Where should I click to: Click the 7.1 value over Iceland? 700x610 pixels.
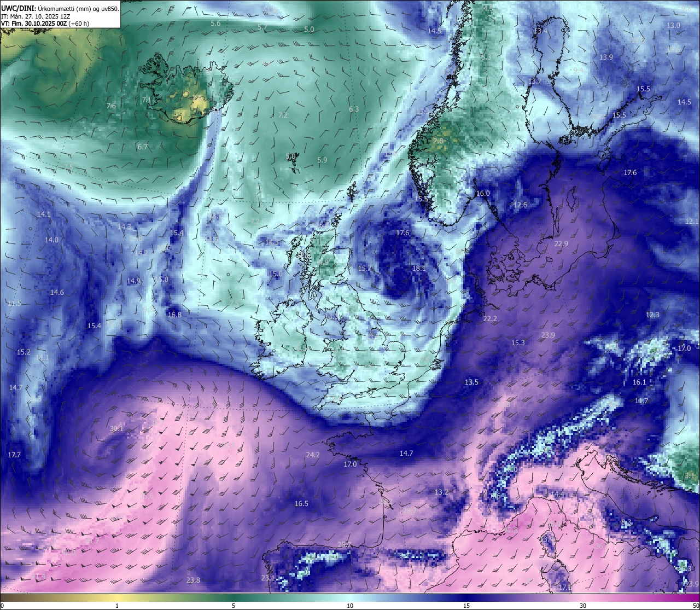(x=147, y=100)
